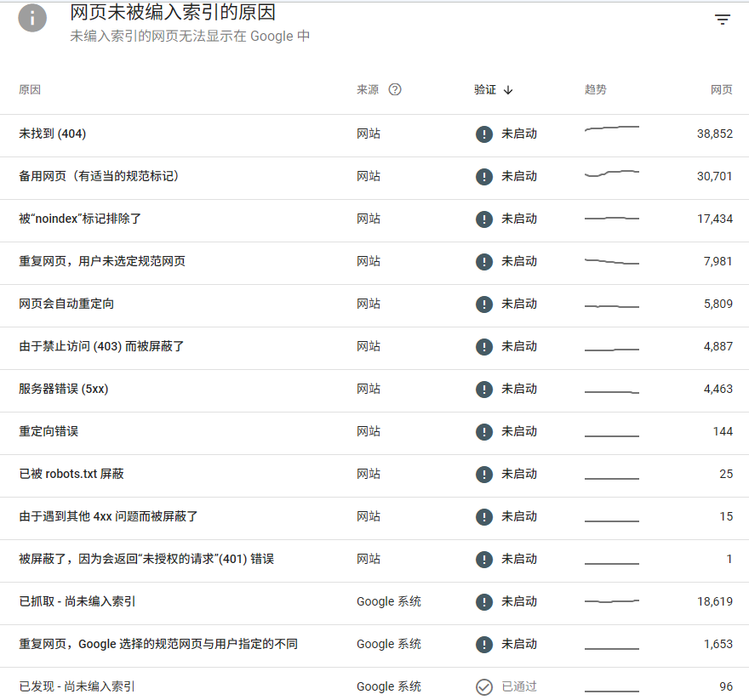This screenshot has width=749, height=700.
Task: Sort by the 验证 column header
Action: pos(485,89)
